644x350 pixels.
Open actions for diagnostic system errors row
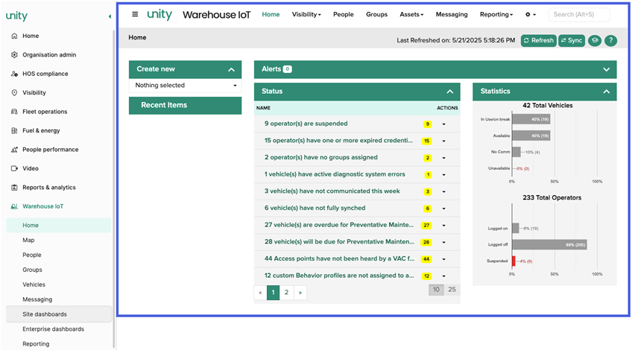coord(444,175)
